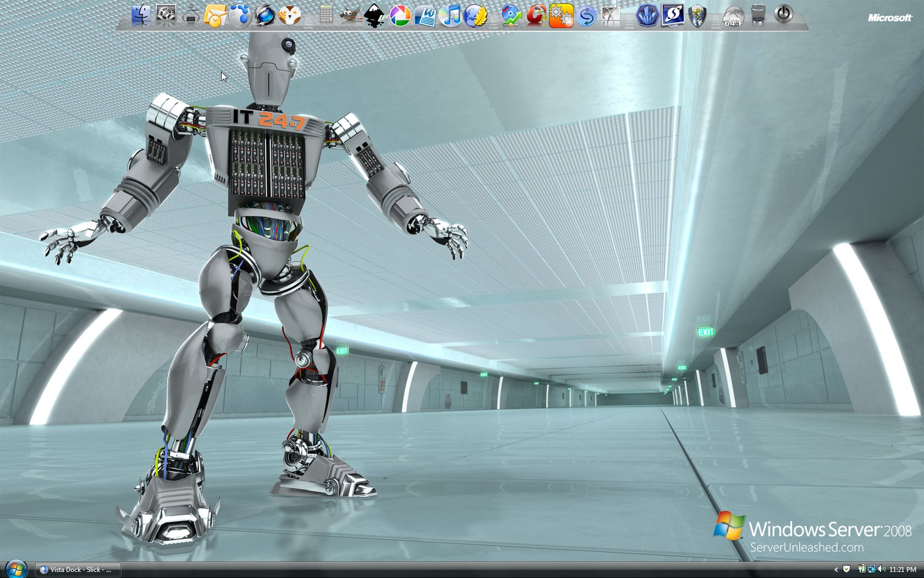Open Inkscape in the dock

pyautogui.click(x=375, y=15)
